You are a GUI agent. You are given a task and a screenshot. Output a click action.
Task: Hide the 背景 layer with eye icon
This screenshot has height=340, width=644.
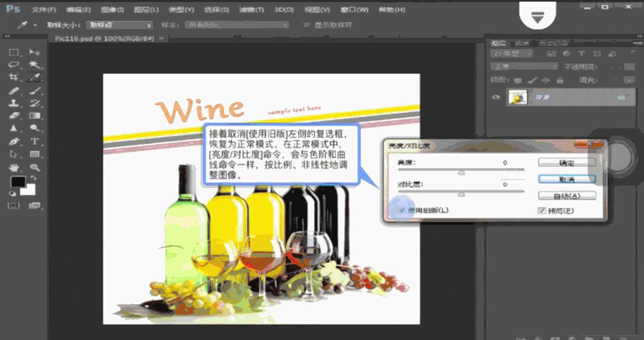(496, 97)
